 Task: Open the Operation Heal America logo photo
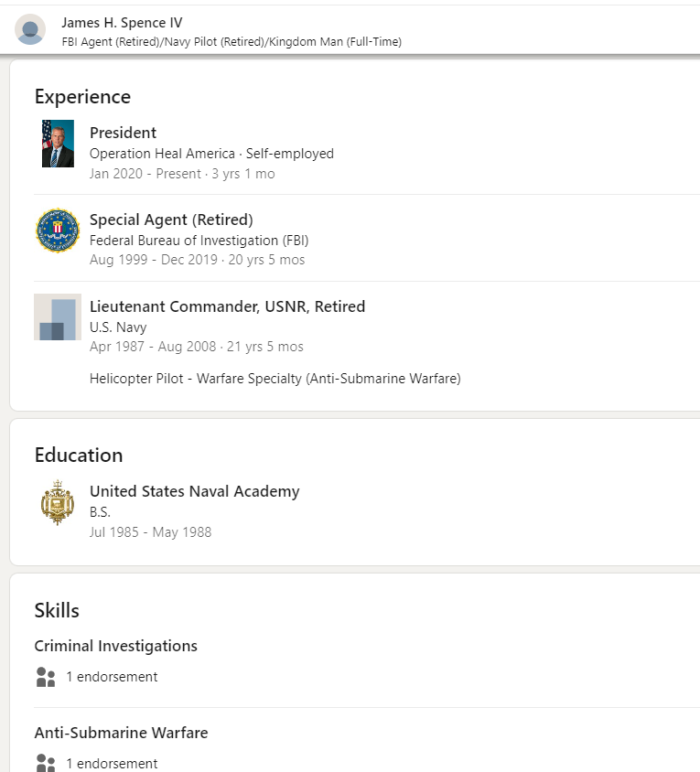58,144
